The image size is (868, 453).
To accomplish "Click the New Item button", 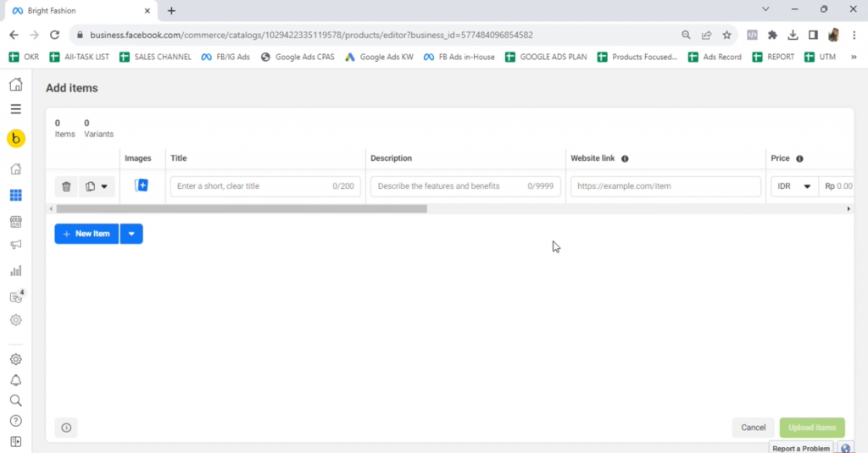I will click(x=86, y=234).
